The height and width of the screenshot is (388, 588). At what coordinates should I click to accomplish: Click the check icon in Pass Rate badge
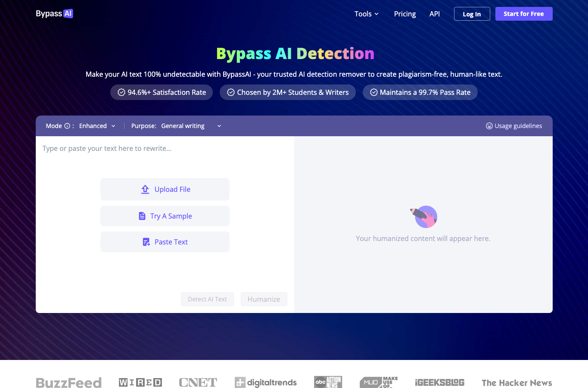pyautogui.click(x=374, y=92)
